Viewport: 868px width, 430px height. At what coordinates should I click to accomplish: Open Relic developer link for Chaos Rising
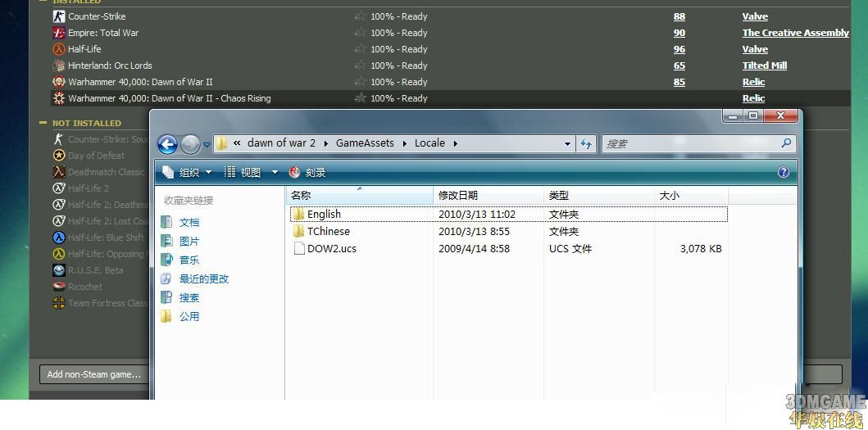(753, 98)
